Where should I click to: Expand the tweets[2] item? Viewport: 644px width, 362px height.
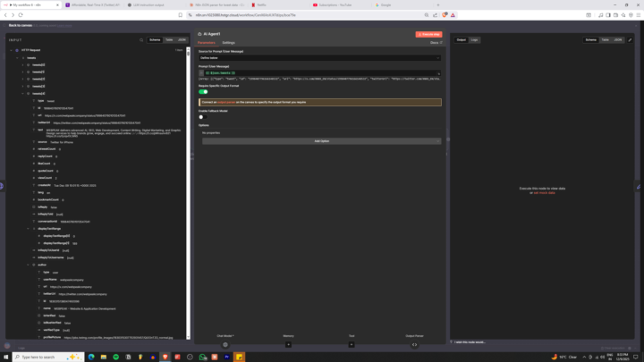click(x=22, y=79)
